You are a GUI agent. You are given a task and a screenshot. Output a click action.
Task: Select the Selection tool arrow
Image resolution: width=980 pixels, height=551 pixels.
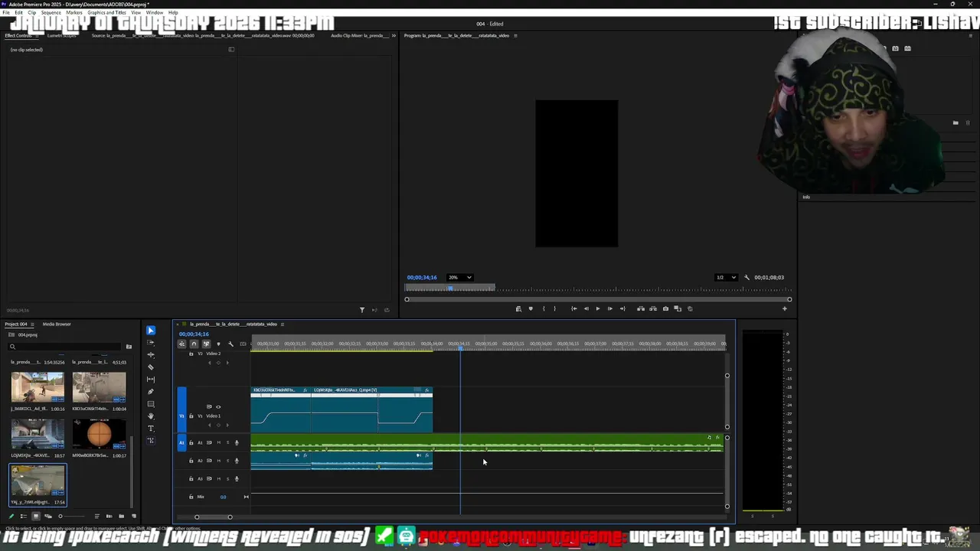point(150,331)
